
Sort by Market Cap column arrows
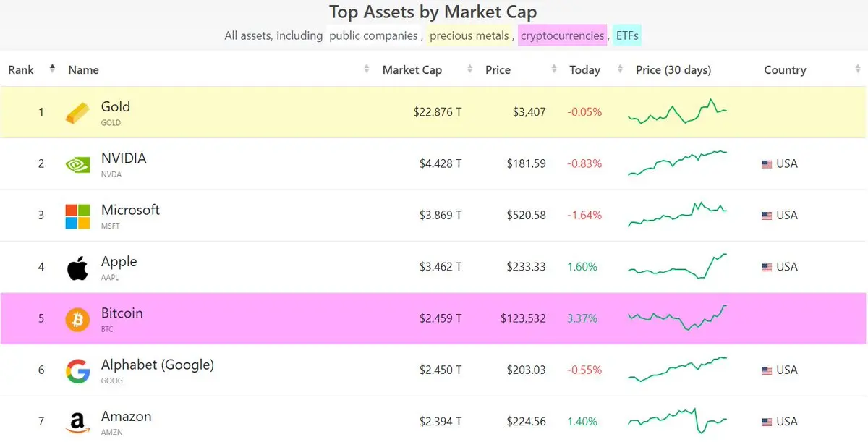[x=469, y=69]
